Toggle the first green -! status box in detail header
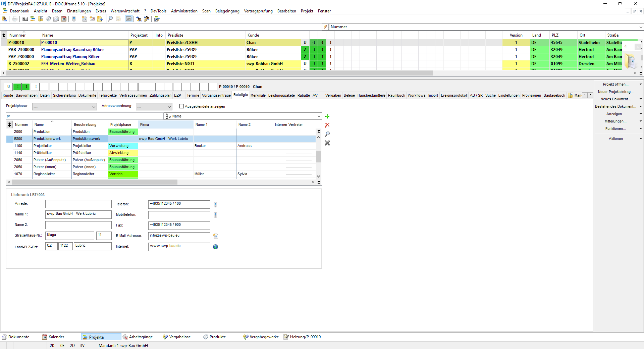The width and height of the screenshot is (644, 349). (17, 87)
